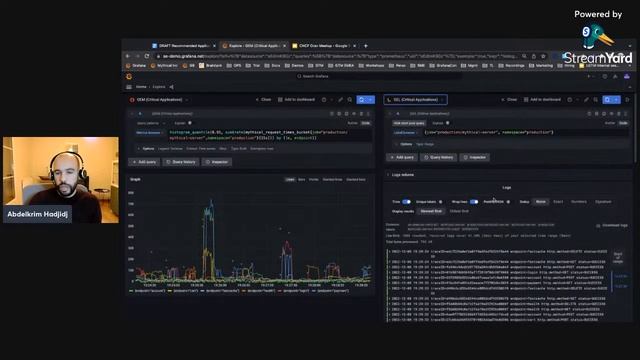Collapse the left query row chevron

132,114
